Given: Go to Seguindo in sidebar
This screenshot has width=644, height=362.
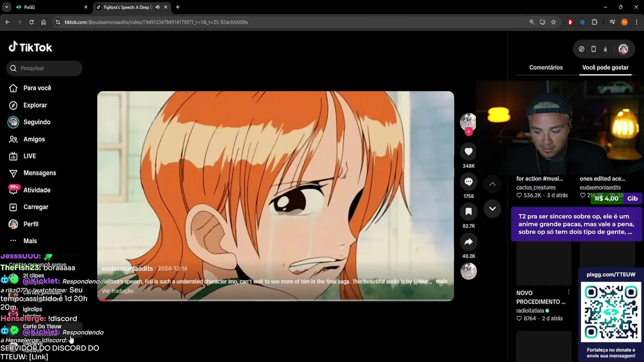Looking at the screenshot, I should tap(37, 122).
